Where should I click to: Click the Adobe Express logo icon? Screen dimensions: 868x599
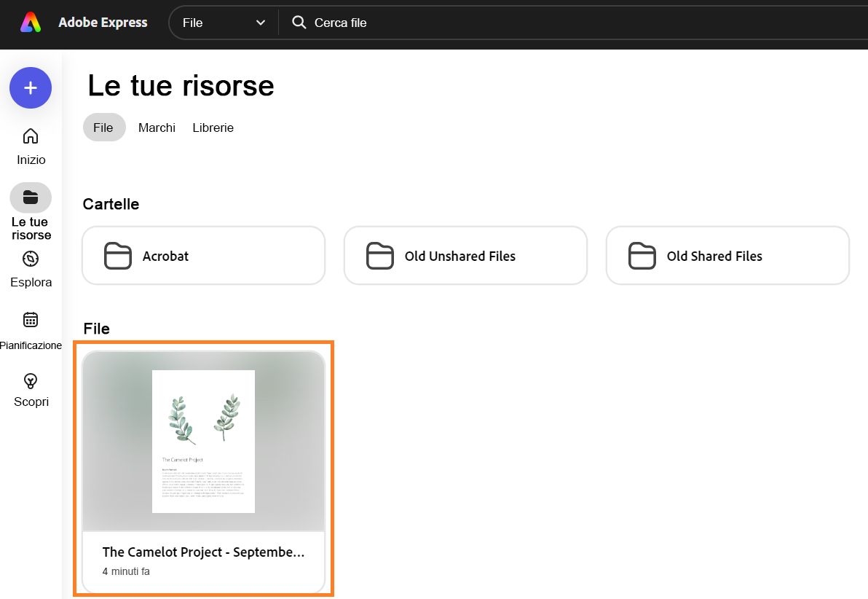[x=31, y=22]
